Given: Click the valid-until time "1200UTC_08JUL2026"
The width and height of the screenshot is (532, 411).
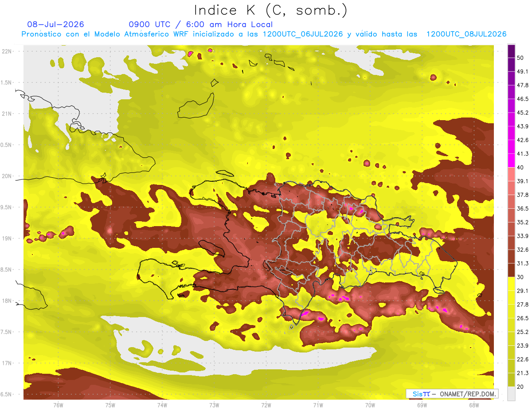Looking at the screenshot, I should [x=466, y=34].
